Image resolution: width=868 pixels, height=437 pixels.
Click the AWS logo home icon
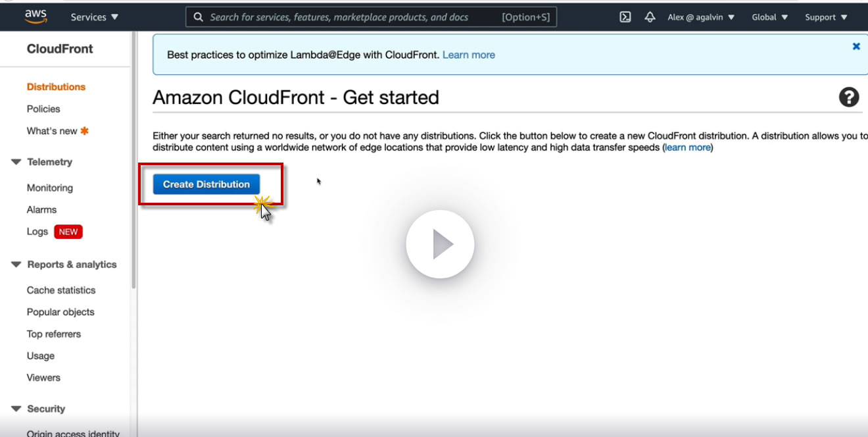(x=35, y=16)
